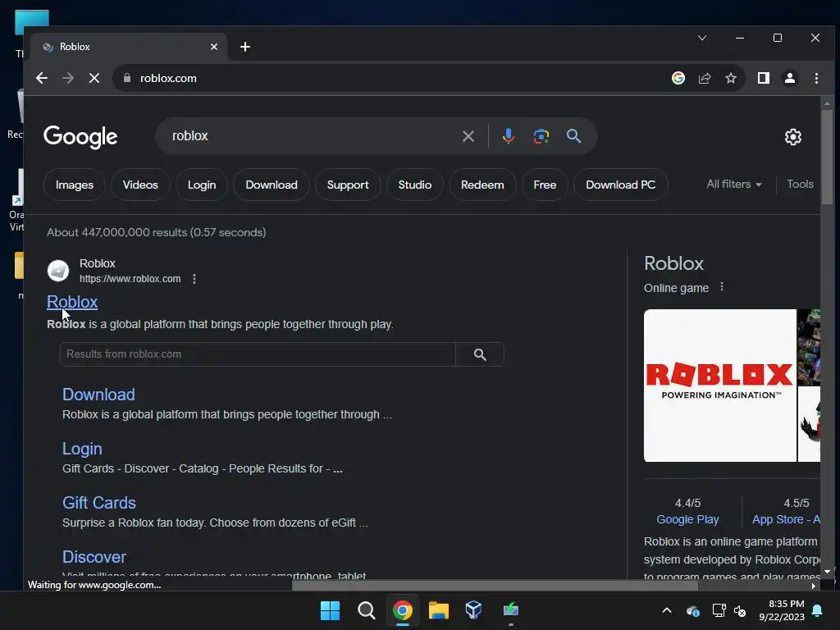Open the Google account G icon in toolbar
840x630 pixels.
point(678,78)
